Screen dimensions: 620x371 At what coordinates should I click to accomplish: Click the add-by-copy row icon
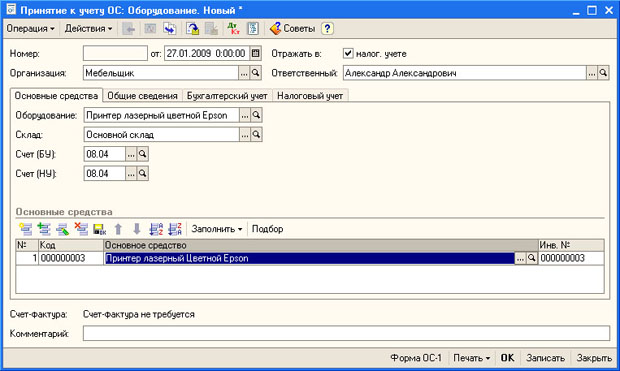click(x=44, y=229)
